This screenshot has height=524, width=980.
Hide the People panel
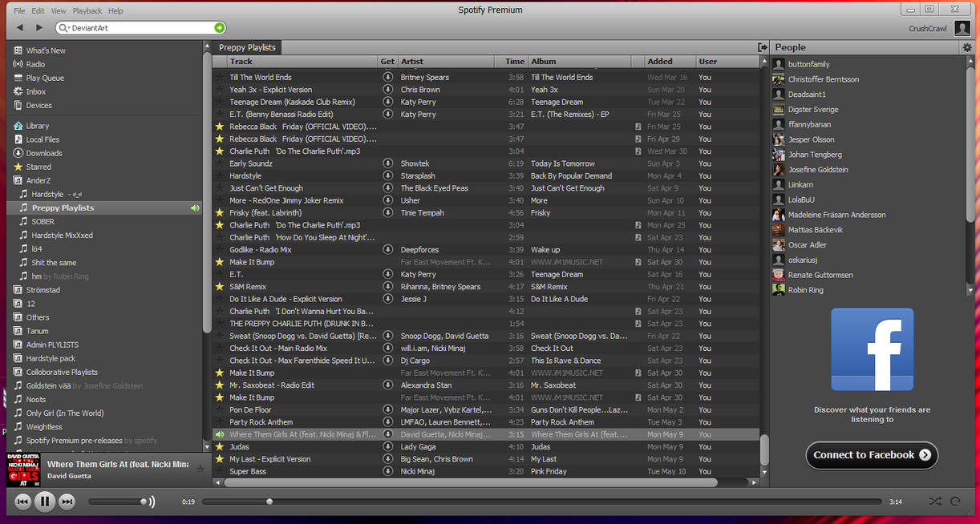tap(763, 47)
